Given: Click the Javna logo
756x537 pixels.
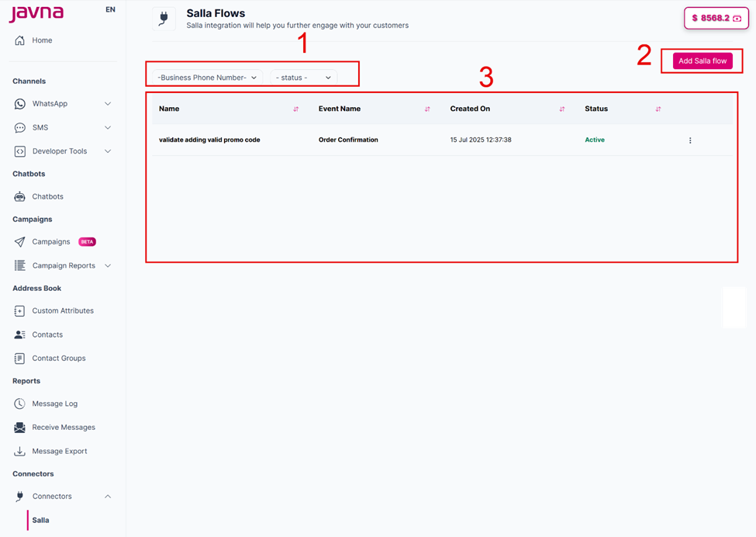Looking at the screenshot, I should (36, 13).
